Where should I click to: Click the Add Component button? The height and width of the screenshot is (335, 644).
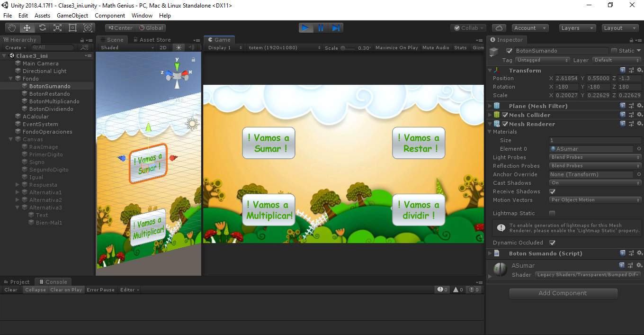(x=563, y=293)
